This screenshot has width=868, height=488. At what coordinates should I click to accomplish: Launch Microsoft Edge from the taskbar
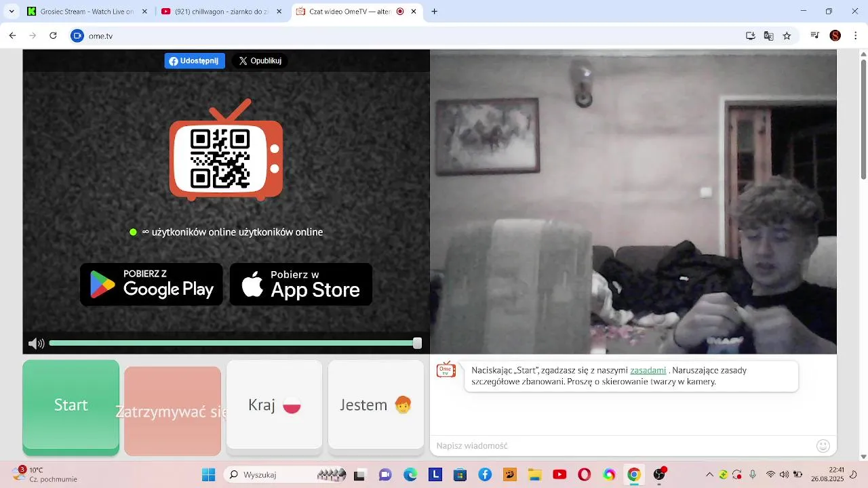point(410,474)
